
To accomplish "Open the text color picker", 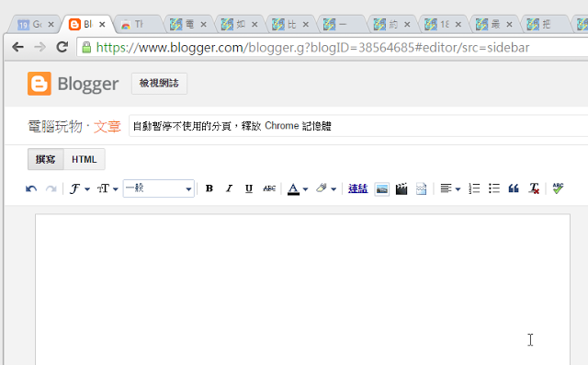I will point(298,188).
